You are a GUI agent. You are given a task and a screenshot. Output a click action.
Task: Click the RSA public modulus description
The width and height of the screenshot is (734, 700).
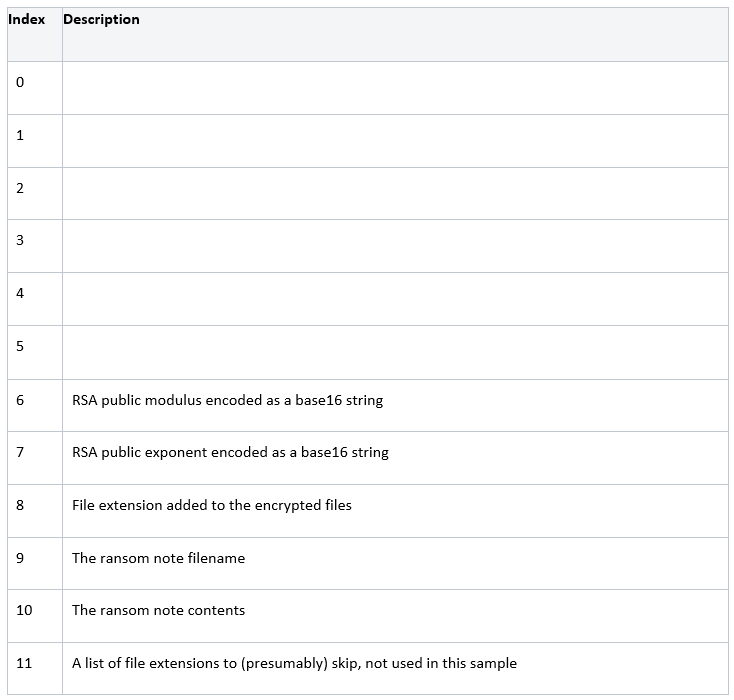228,400
